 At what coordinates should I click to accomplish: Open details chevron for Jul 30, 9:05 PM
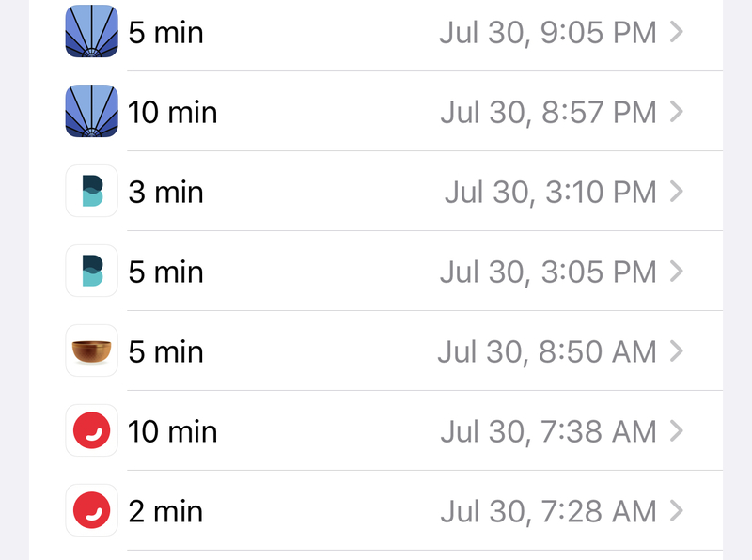(x=676, y=32)
